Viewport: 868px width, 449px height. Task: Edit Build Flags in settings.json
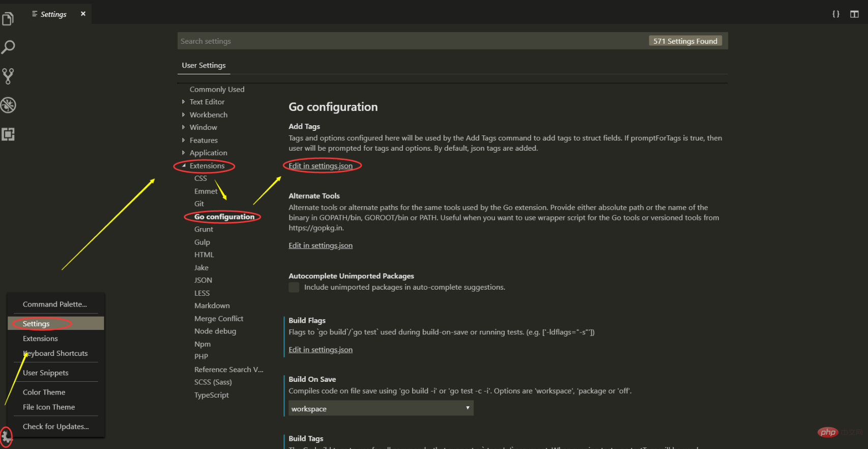[321, 350]
